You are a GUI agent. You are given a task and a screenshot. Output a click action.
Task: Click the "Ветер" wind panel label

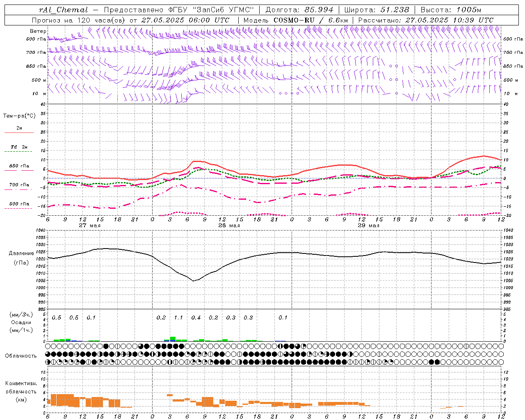click(x=38, y=31)
